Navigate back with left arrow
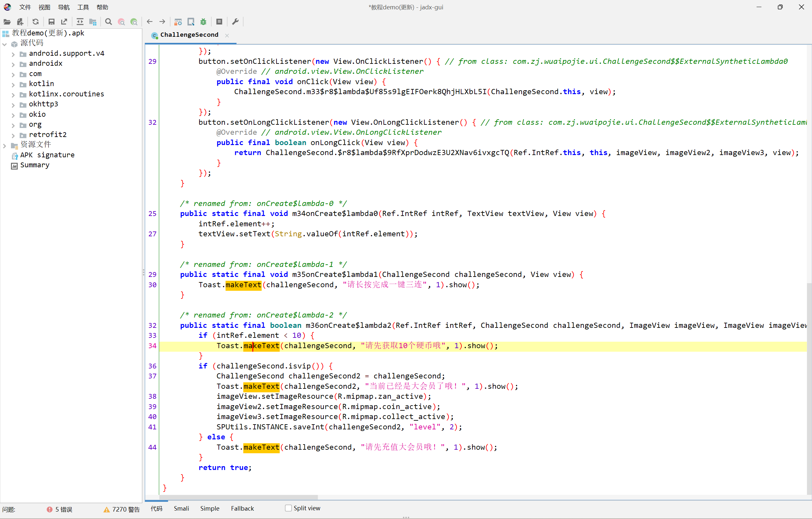Viewport: 812px width, 519px height. 150,22
